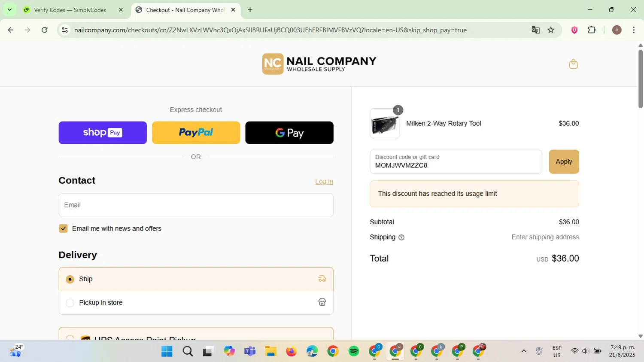Click the Milken 2-Way Rotary Tool name
The image size is (644, 362).
click(x=444, y=123)
